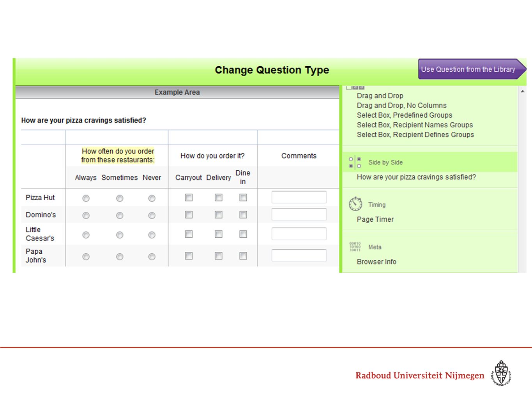Click the Radboud University crest logo
Viewport: 532px width, 399px height.
(x=501, y=373)
